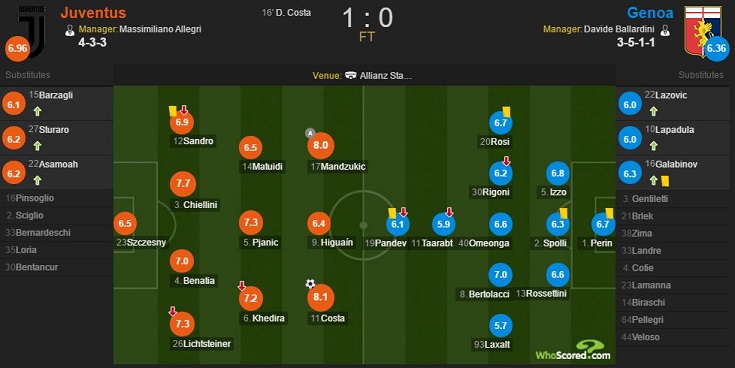Click the green sub-on arrow under Barzagli
The image size is (735, 368).
pyautogui.click(x=38, y=111)
